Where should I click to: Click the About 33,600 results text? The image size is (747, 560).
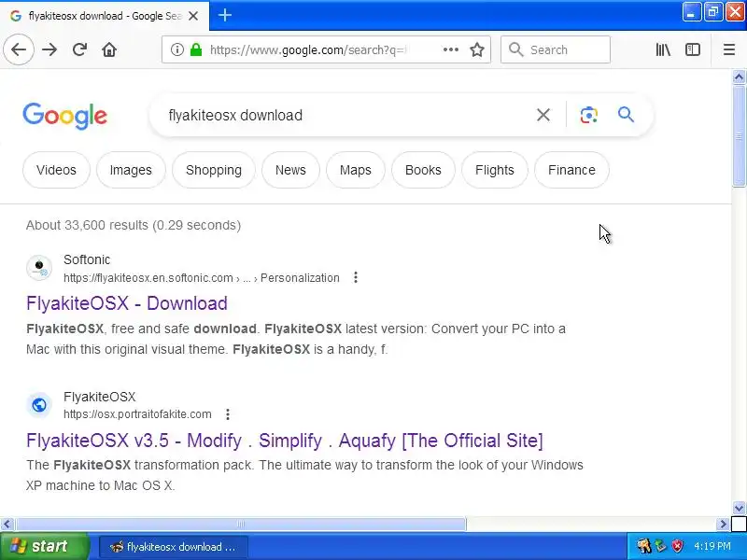coord(134,225)
